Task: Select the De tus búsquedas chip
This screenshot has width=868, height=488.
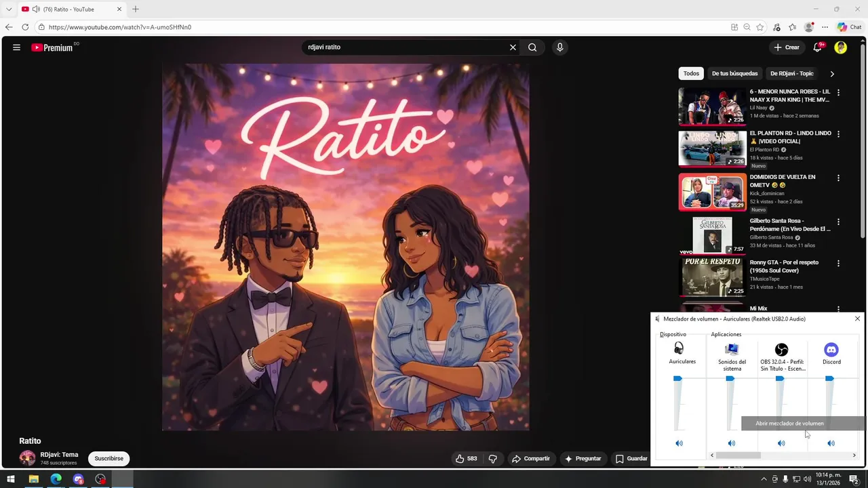Action: (734, 73)
